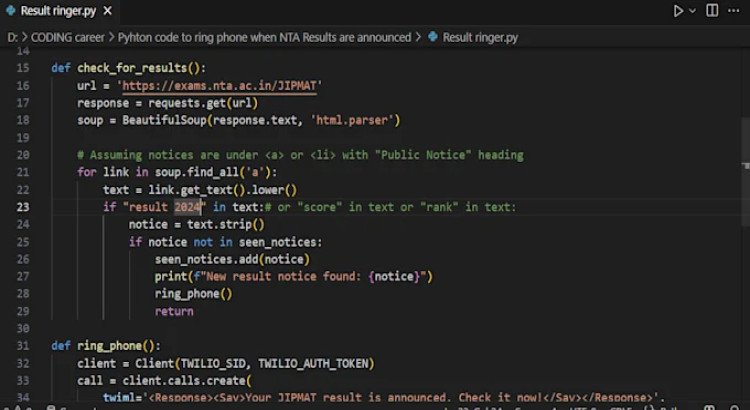
Task: Click link.get_text().lower() on line 22
Action: (x=223, y=190)
